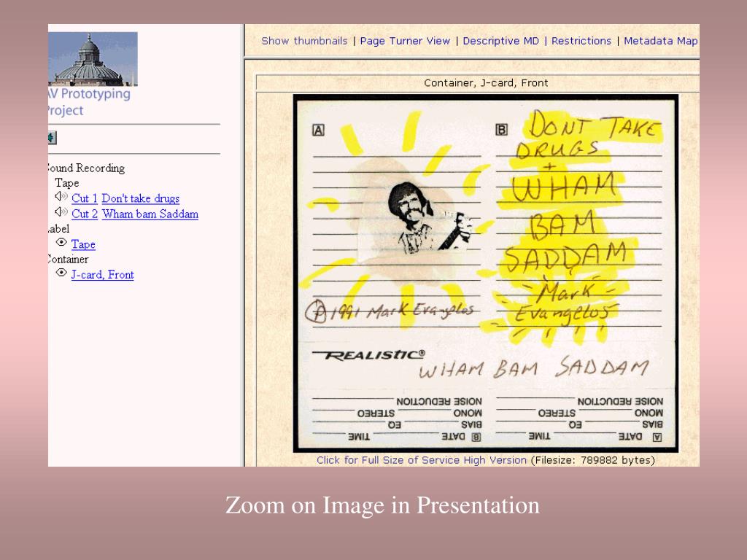Screen dimensions: 747x560
Task: Click the Zoom on Image in Presentation caption
Action: [382, 505]
